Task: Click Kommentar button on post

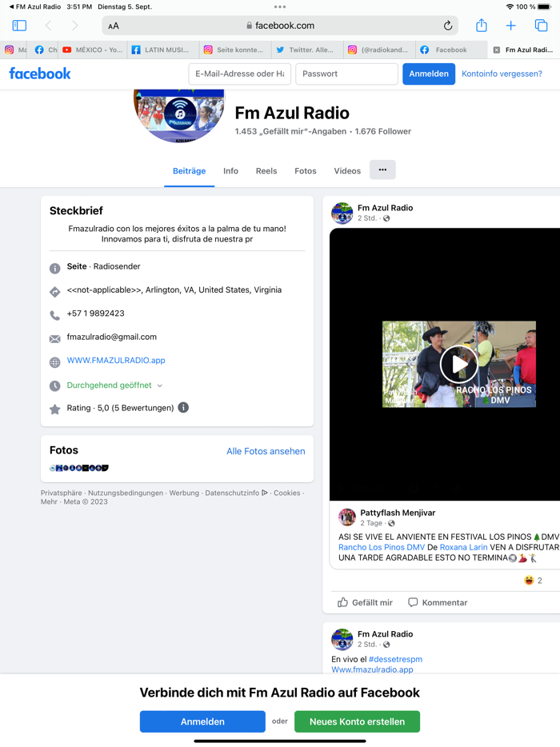Action: pyautogui.click(x=438, y=603)
